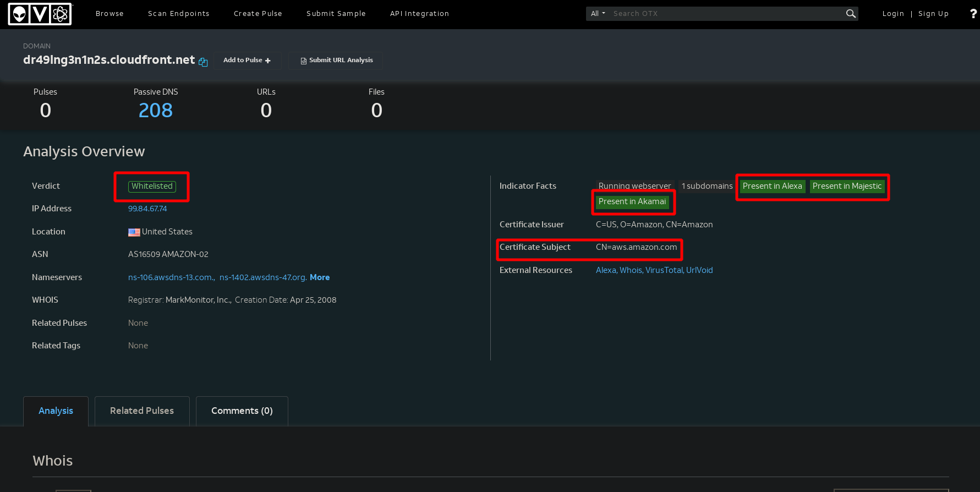Click the Files count 0
Image resolution: width=980 pixels, height=492 pixels.
point(377,111)
